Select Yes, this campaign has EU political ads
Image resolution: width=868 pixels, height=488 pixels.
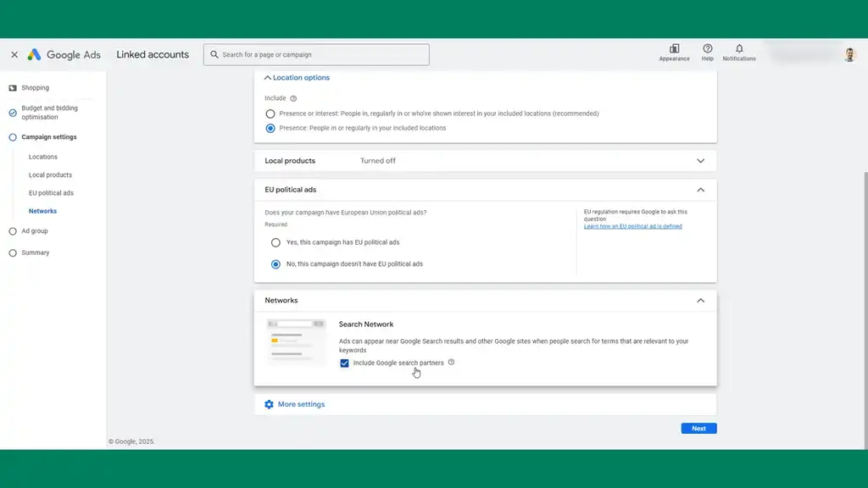tap(275, 242)
